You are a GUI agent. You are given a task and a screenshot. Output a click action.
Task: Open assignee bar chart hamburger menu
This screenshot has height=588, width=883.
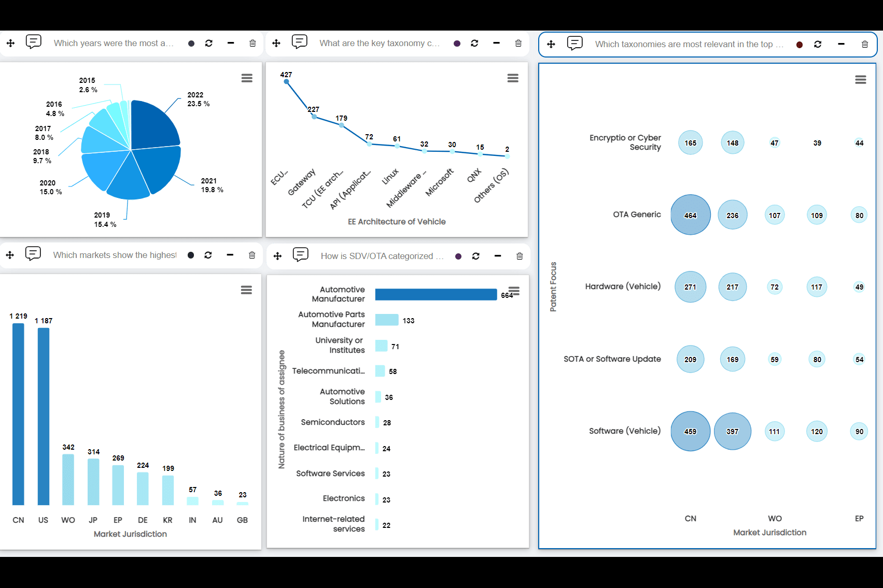click(x=514, y=290)
